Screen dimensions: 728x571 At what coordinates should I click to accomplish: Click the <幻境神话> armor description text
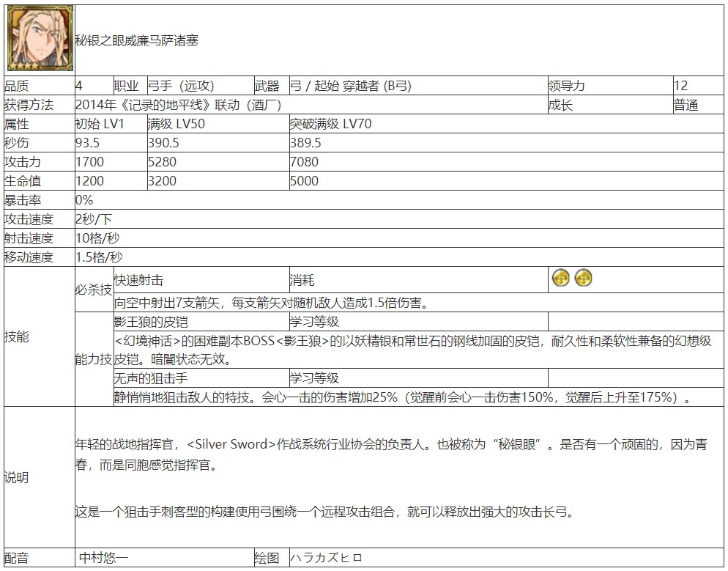pos(413,350)
